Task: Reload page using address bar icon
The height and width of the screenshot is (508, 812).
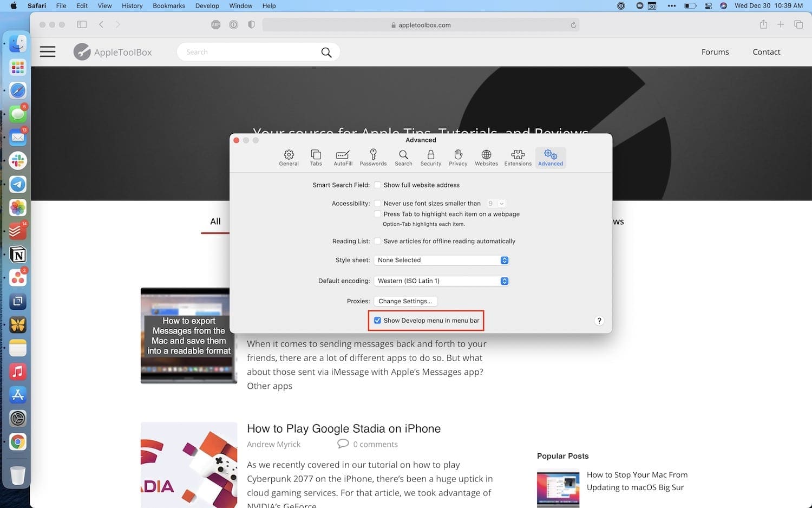Action: click(x=573, y=25)
